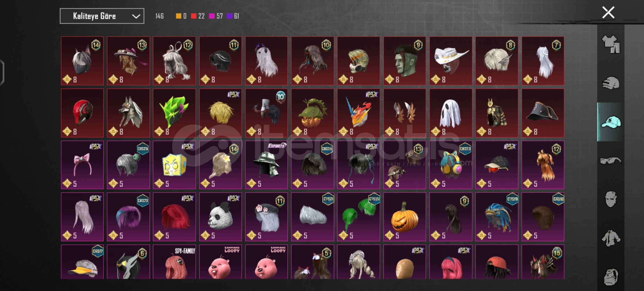This screenshot has width=644, height=291.
Task: Open the face mask category icon
Action: [x=611, y=199]
